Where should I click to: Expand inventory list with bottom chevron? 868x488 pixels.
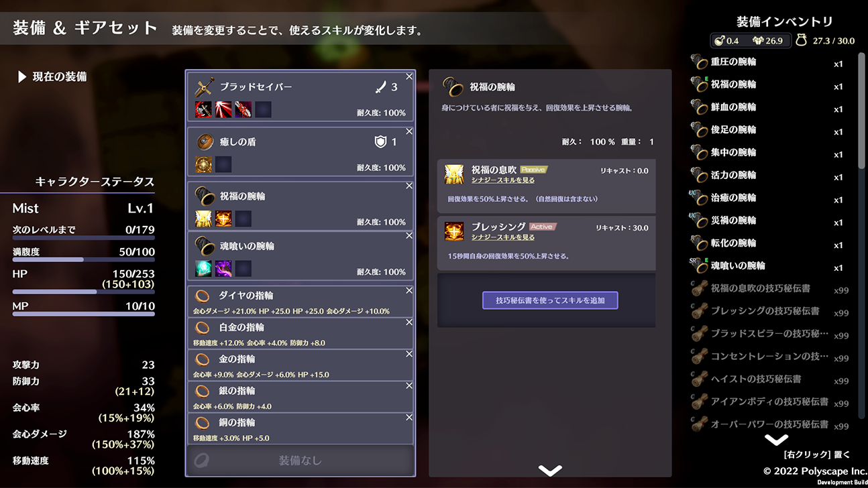click(777, 440)
